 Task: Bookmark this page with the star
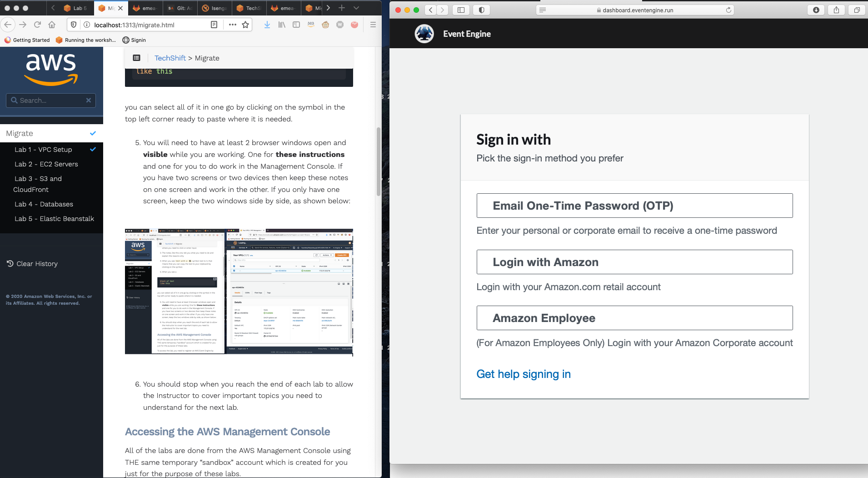[245, 25]
